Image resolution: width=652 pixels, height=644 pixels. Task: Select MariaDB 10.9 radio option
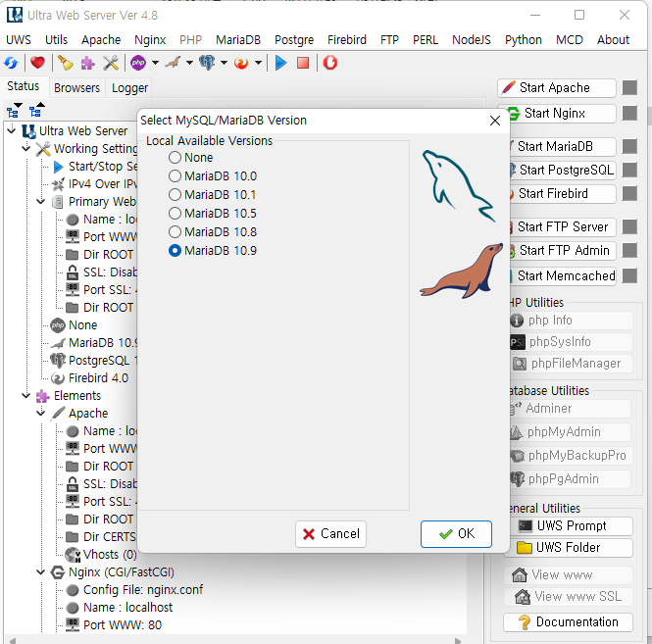click(176, 251)
